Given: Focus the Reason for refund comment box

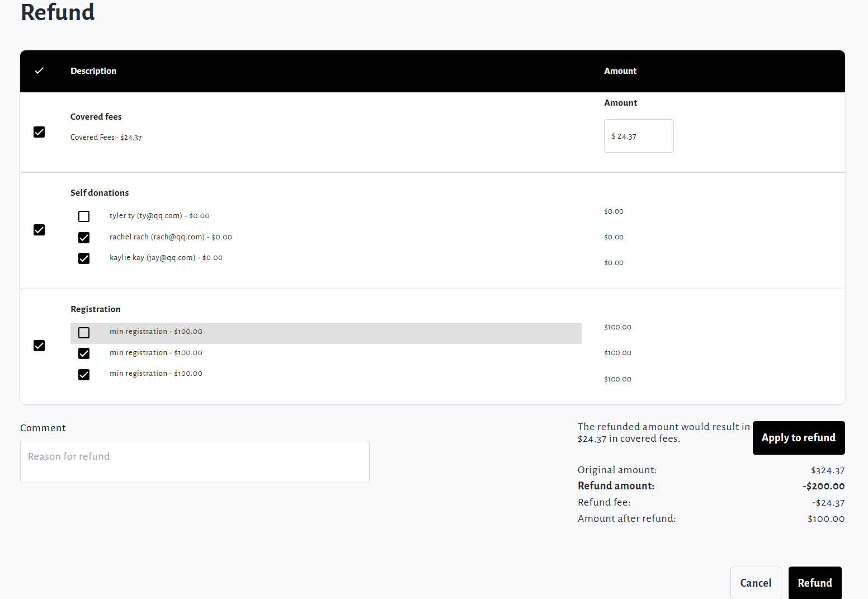Looking at the screenshot, I should pyautogui.click(x=195, y=462).
